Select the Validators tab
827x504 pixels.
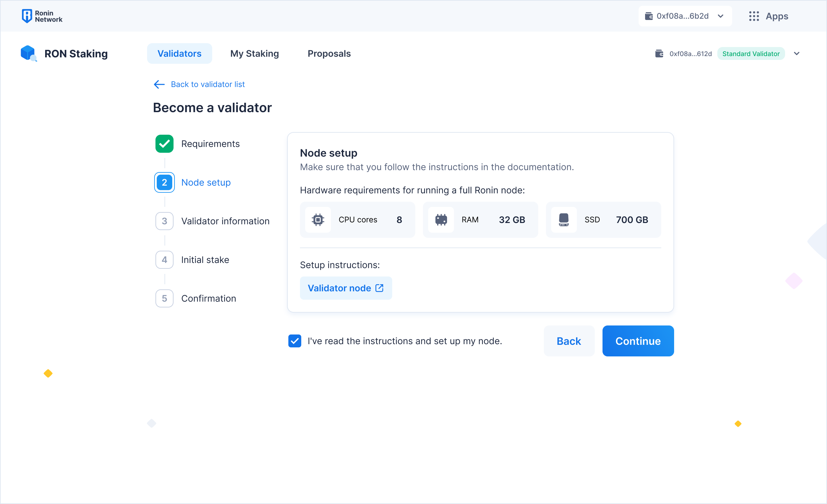click(x=179, y=53)
